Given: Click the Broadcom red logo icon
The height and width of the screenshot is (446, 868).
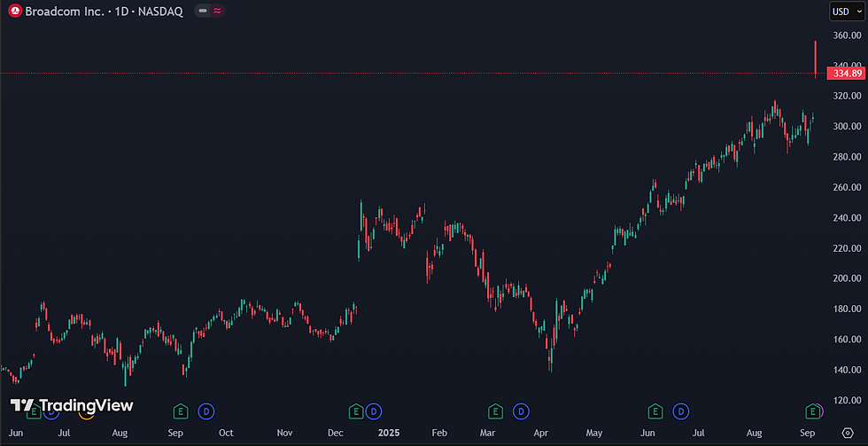Looking at the screenshot, I should (15, 11).
